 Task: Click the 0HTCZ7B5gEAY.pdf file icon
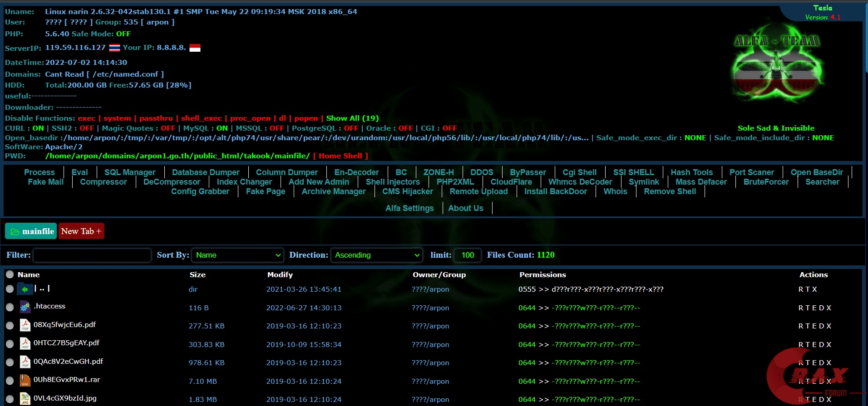[x=25, y=344]
